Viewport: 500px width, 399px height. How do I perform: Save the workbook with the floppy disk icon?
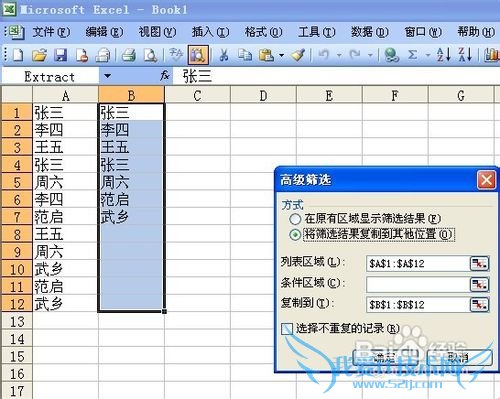coord(61,55)
